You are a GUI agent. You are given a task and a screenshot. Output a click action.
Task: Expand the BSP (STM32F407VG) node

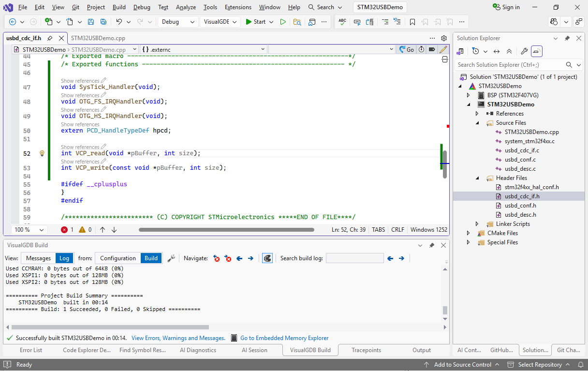click(468, 95)
